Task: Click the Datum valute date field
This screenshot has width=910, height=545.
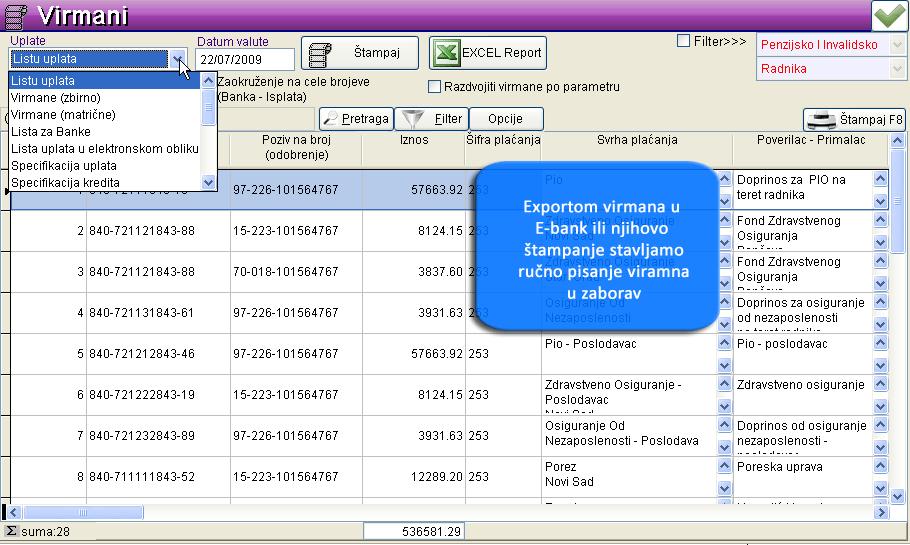Action: coord(245,60)
